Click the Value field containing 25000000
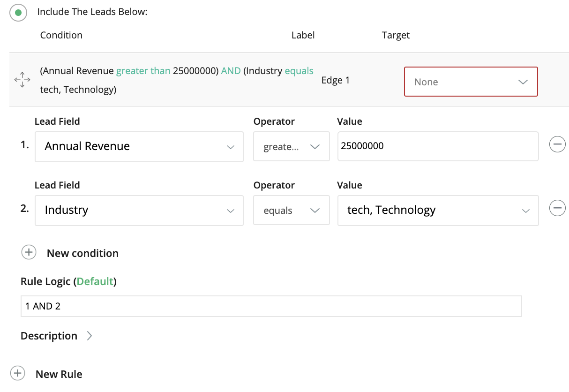Image resolution: width=569 pixels, height=392 pixels. pos(438,146)
